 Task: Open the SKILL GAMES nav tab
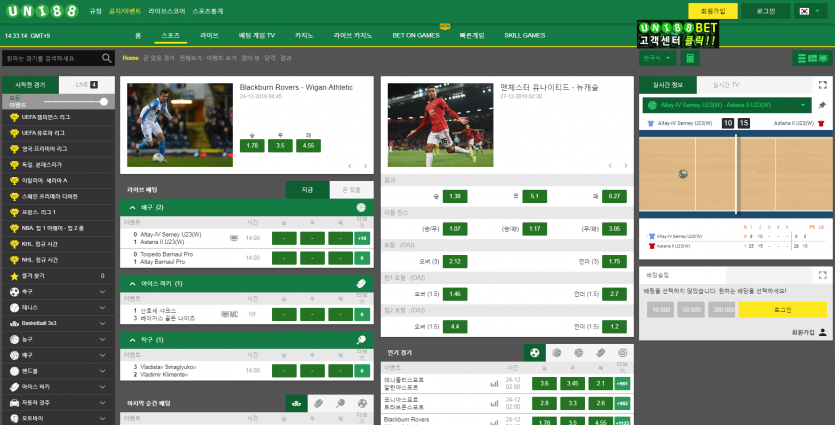(525, 35)
